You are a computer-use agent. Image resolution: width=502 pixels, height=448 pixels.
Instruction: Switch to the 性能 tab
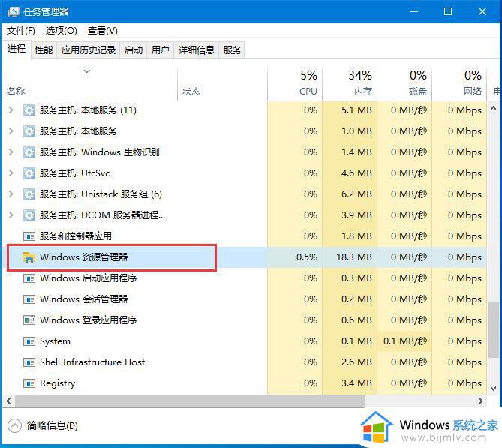44,50
